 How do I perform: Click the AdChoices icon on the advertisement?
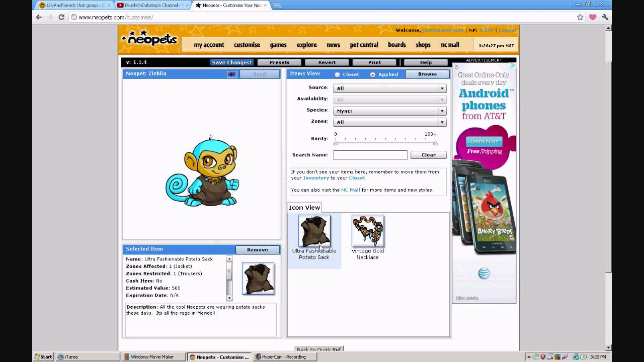click(x=513, y=65)
